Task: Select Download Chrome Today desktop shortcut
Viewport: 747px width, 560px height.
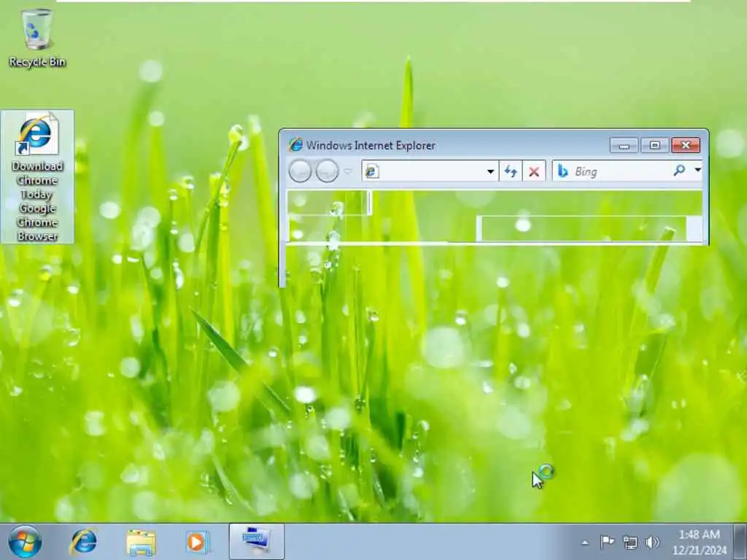Action: point(37,176)
